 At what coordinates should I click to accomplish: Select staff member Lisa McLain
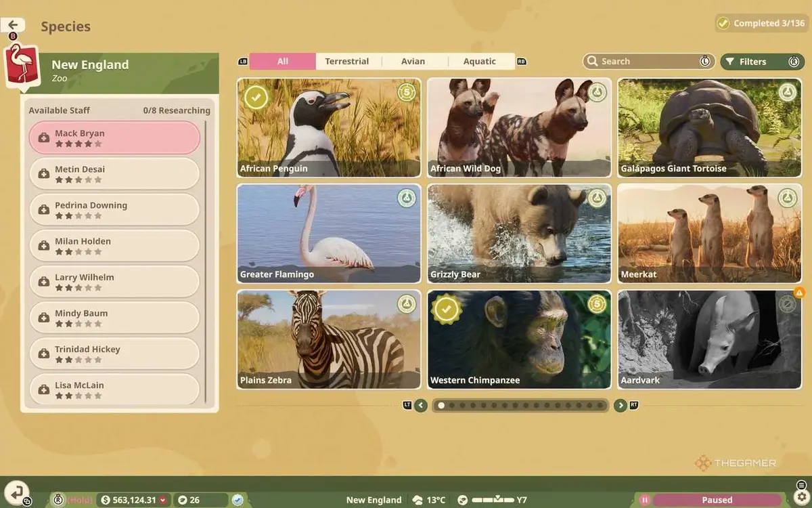tap(114, 389)
